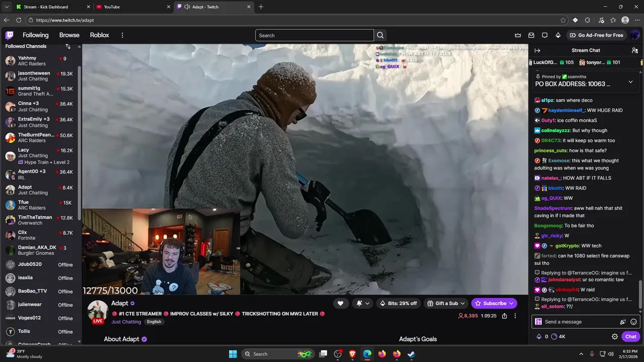Go to Following page
This screenshot has width=644, height=362.
pos(35,35)
